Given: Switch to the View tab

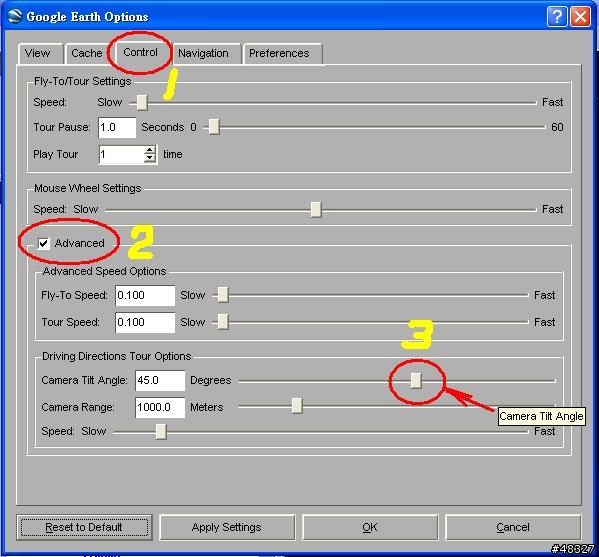Looking at the screenshot, I should point(39,53).
